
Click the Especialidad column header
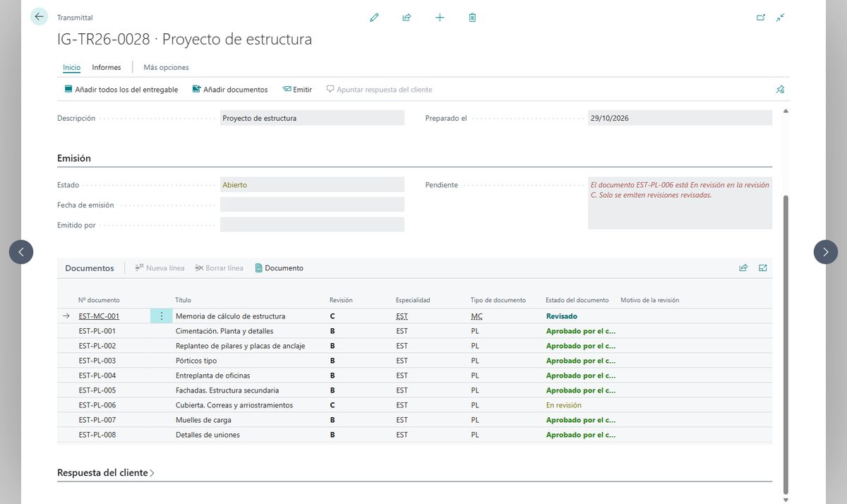click(x=413, y=300)
